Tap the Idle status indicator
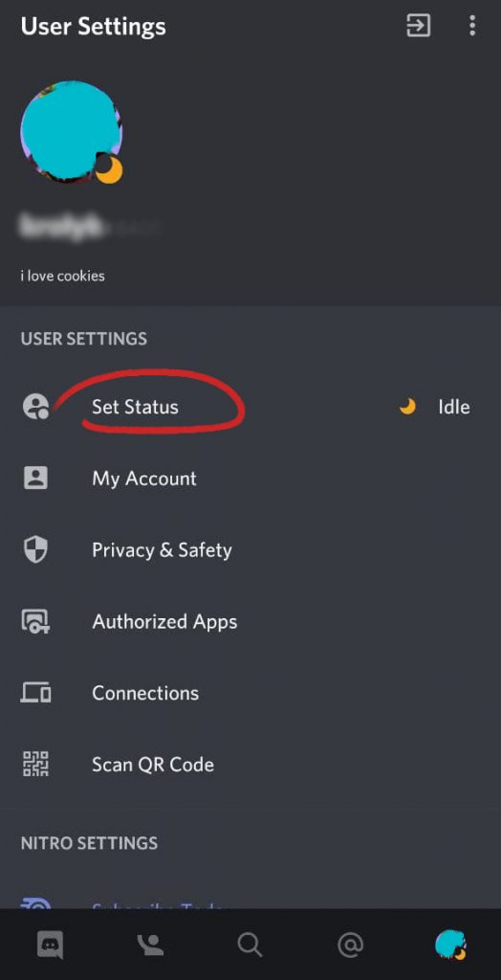Screen dimensions: 501x980 click(435, 407)
